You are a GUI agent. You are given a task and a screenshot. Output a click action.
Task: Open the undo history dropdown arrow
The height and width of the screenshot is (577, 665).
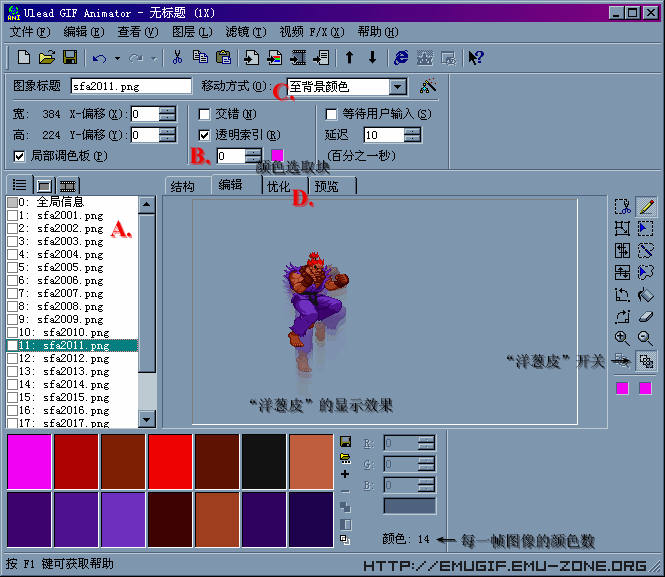pos(116,58)
